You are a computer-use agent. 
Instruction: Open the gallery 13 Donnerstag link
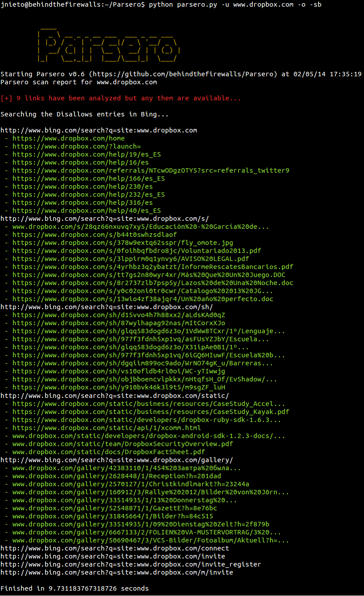click(x=125, y=500)
